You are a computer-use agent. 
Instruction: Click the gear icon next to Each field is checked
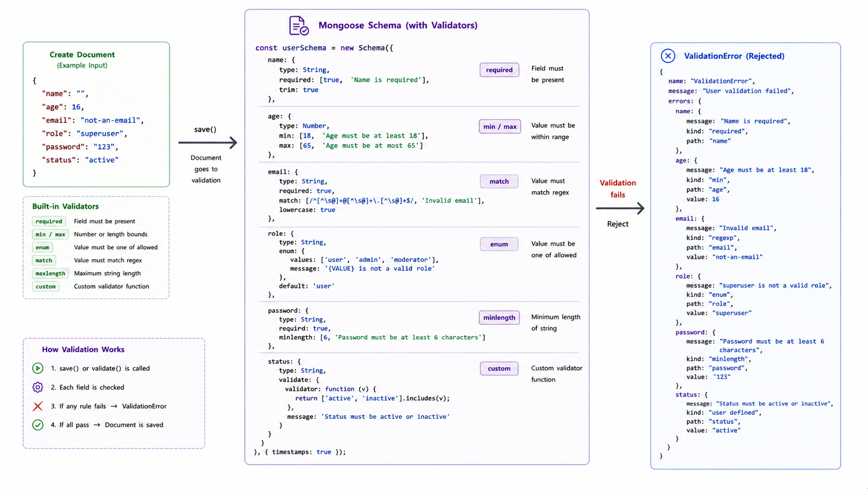coord(38,387)
